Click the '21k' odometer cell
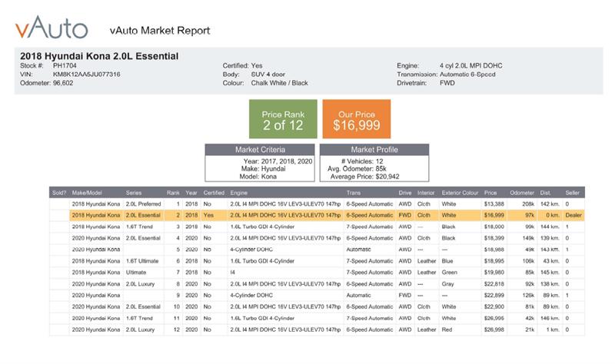Image resolution: width=615 pixels, height=364 pixels. coord(530,330)
